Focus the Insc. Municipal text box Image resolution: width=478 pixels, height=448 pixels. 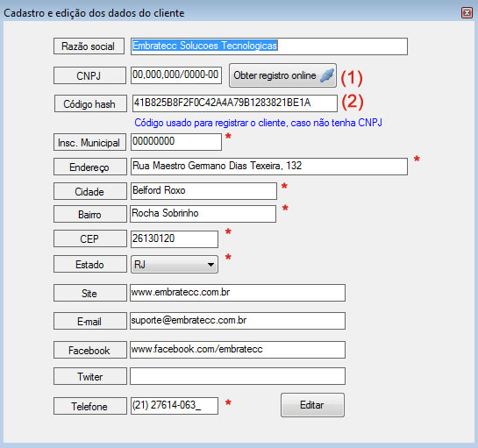pyautogui.click(x=176, y=142)
